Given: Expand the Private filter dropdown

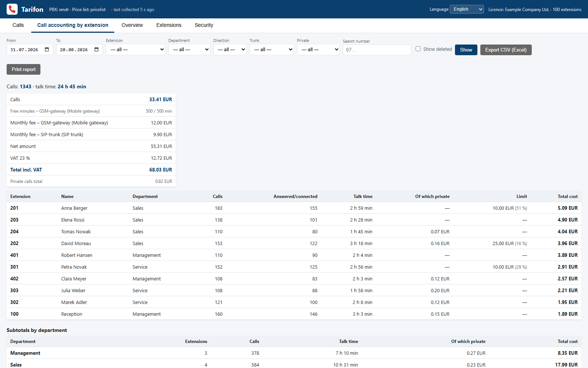Looking at the screenshot, I should pyautogui.click(x=318, y=49).
